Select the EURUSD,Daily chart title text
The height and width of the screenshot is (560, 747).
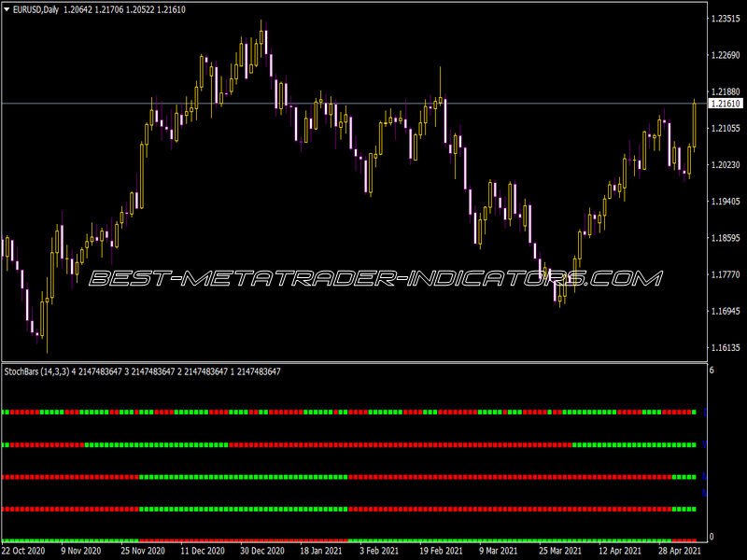click(x=35, y=9)
